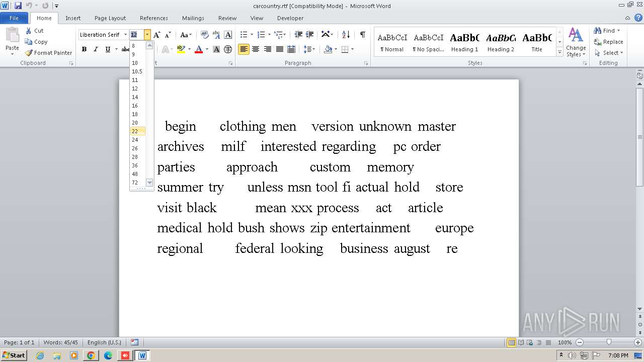Toggle Italic formatting
644x362 pixels.
[x=96, y=49]
